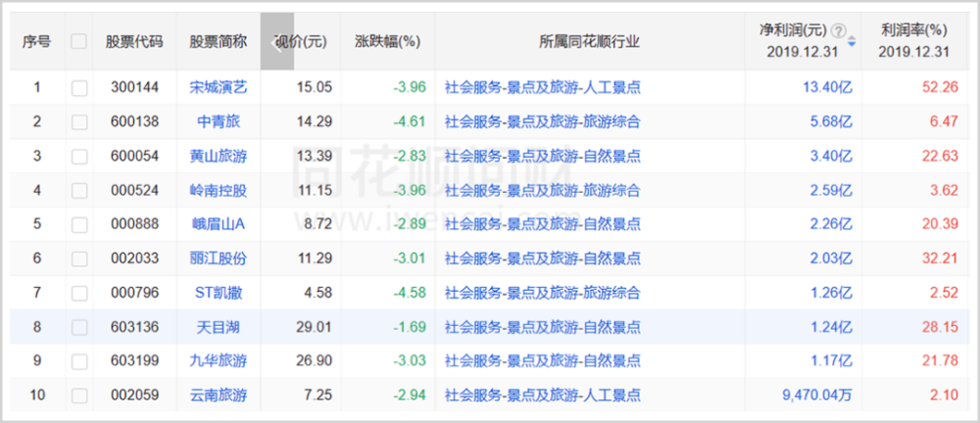
Task: Enable the 天目湖 row checkbox
Action: tap(78, 327)
